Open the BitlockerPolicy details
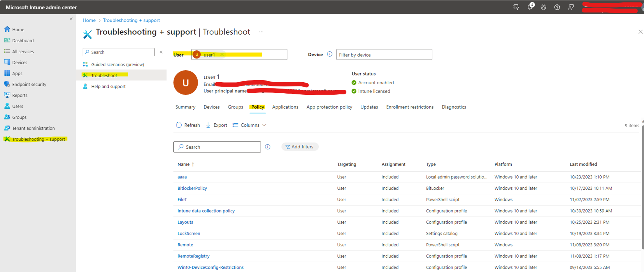Viewport: 644px width, 272px height. [x=192, y=188]
